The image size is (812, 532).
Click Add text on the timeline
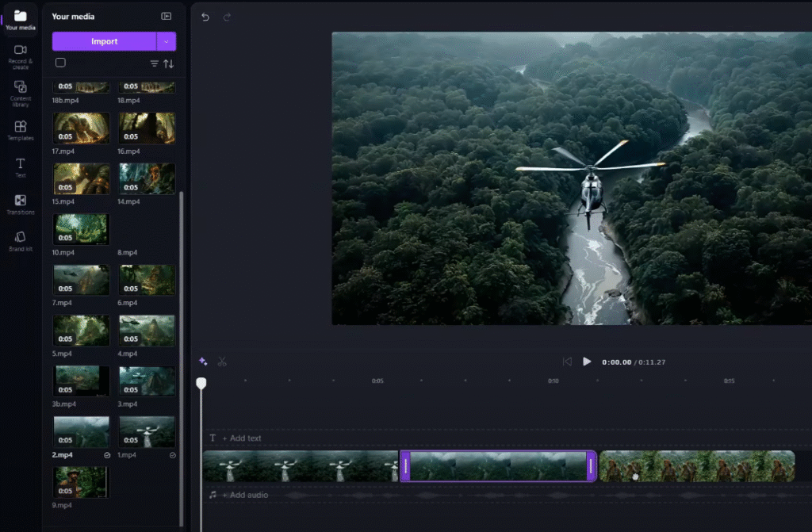(x=241, y=438)
